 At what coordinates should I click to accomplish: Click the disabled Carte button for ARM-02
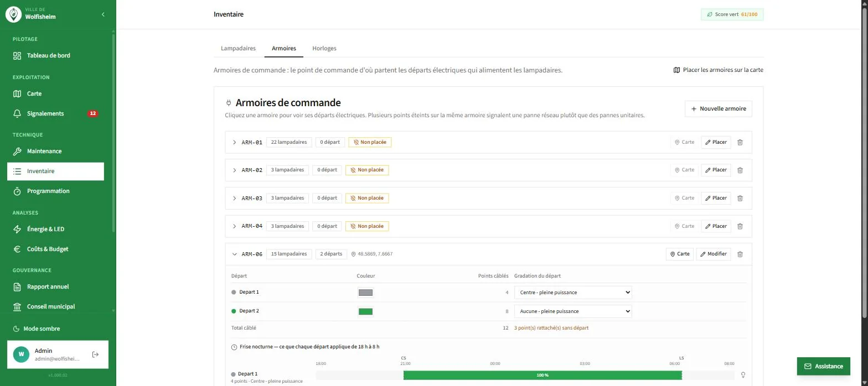coord(684,170)
